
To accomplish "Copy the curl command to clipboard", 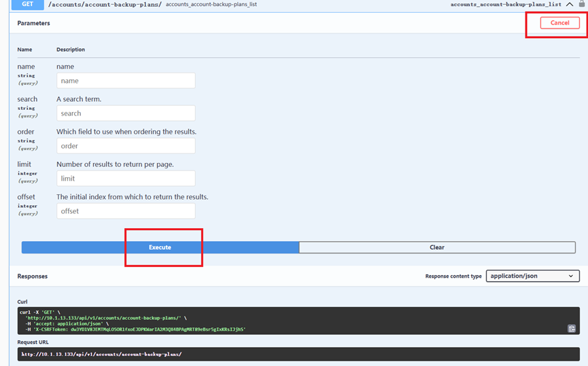I will pos(572,329).
